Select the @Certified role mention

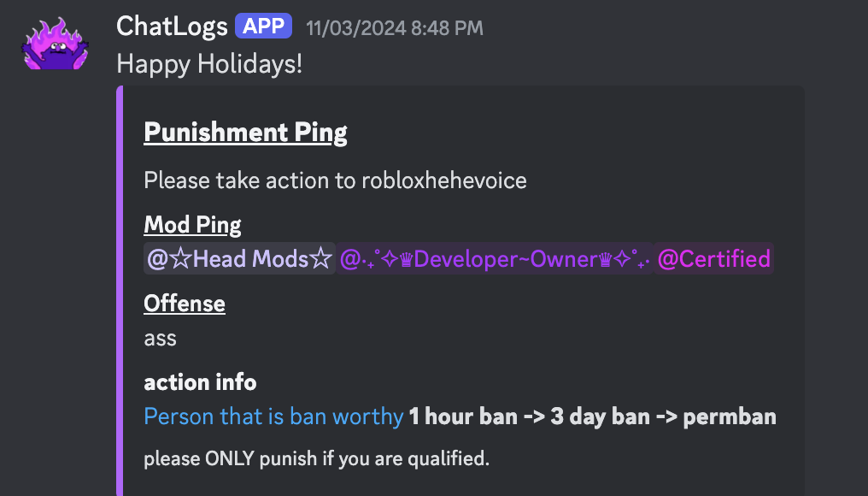(714, 258)
